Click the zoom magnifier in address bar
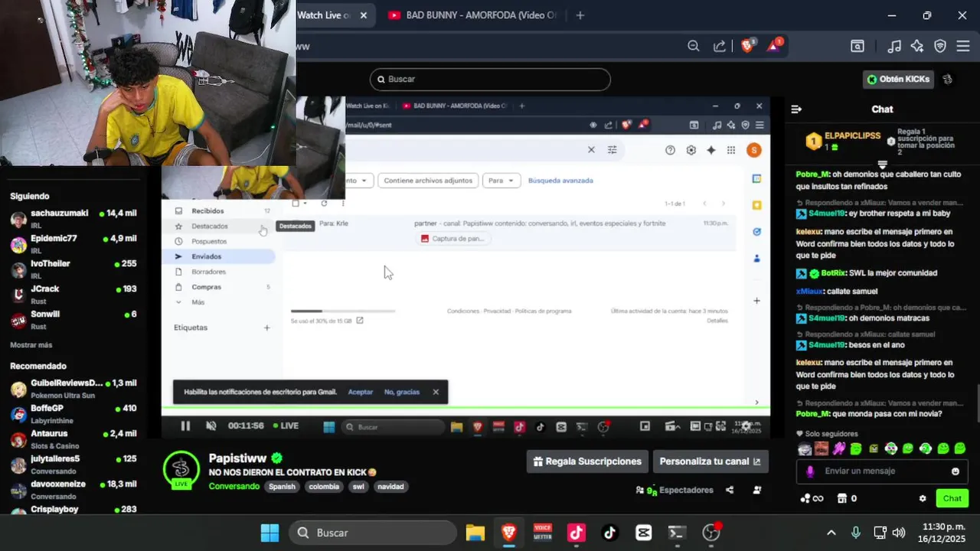The width and height of the screenshot is (980, 551). click(x=694, y=46)
